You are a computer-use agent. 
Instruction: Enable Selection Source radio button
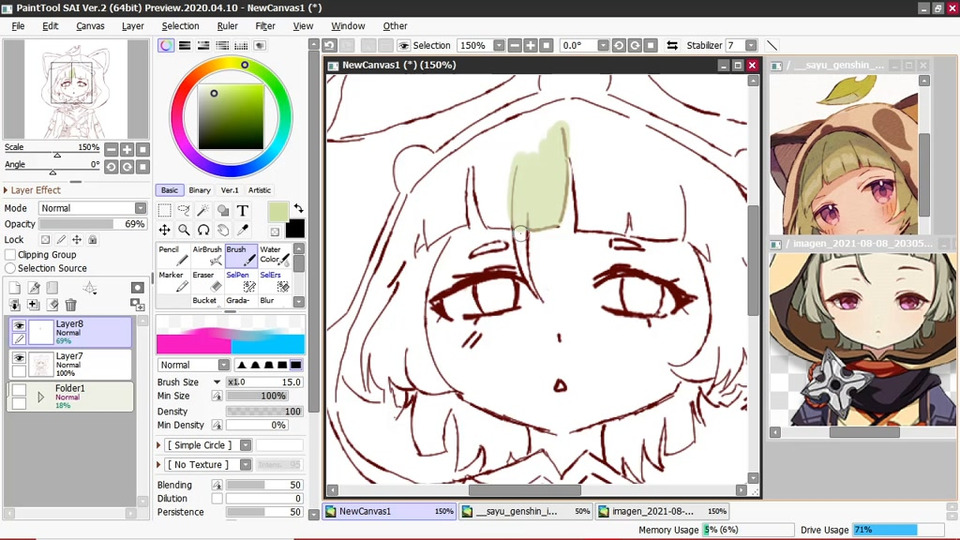10,268
